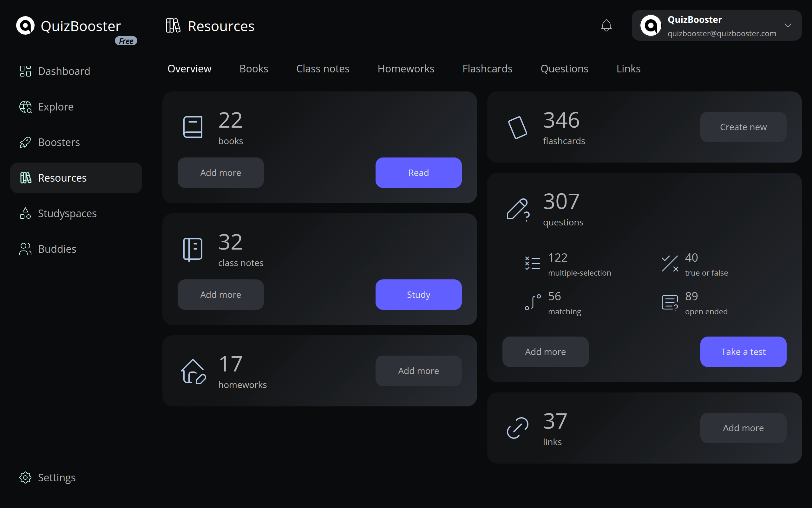This screenshot has height=508, width=812.
Task: Click Add more in the homeworks card
Action: pyautogui.click(x=418, y=371)
